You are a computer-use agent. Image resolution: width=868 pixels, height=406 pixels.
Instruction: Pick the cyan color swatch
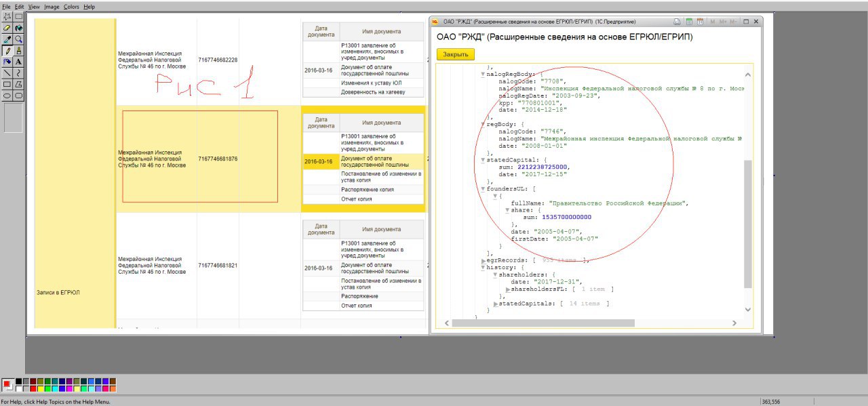pyautogui.click(x=55, y=389)
